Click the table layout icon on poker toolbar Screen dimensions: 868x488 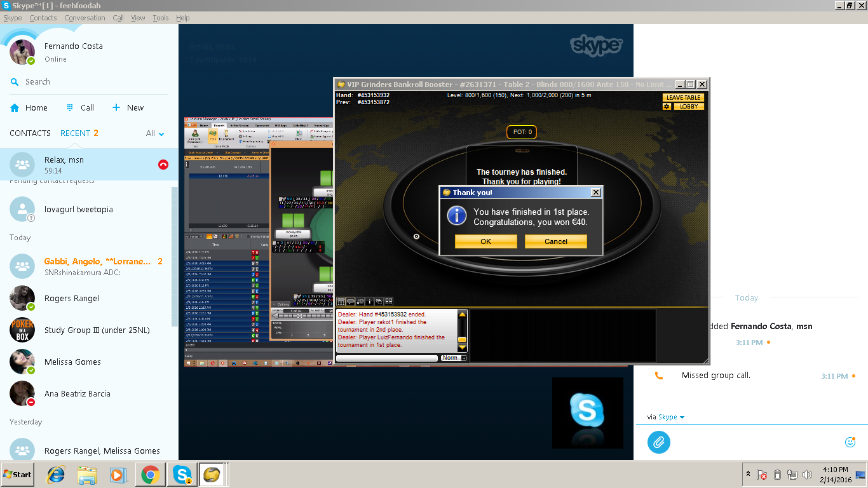point(389,301)
